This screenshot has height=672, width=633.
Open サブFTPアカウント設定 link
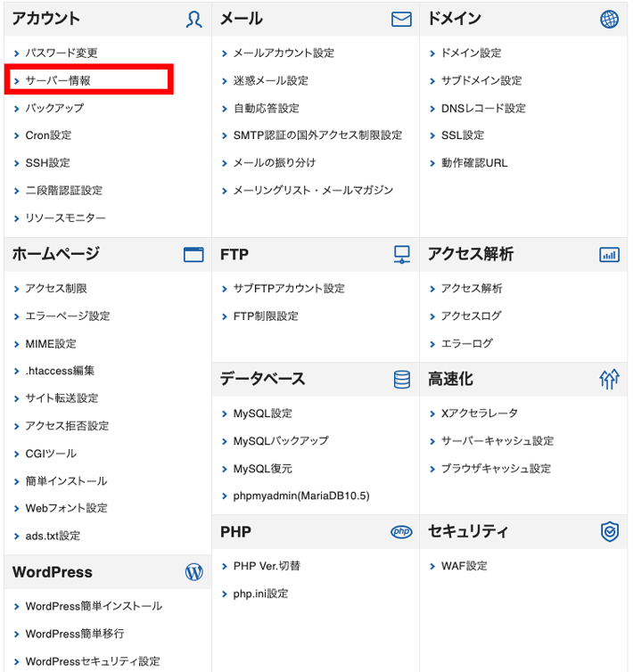[x=289, y=289]
